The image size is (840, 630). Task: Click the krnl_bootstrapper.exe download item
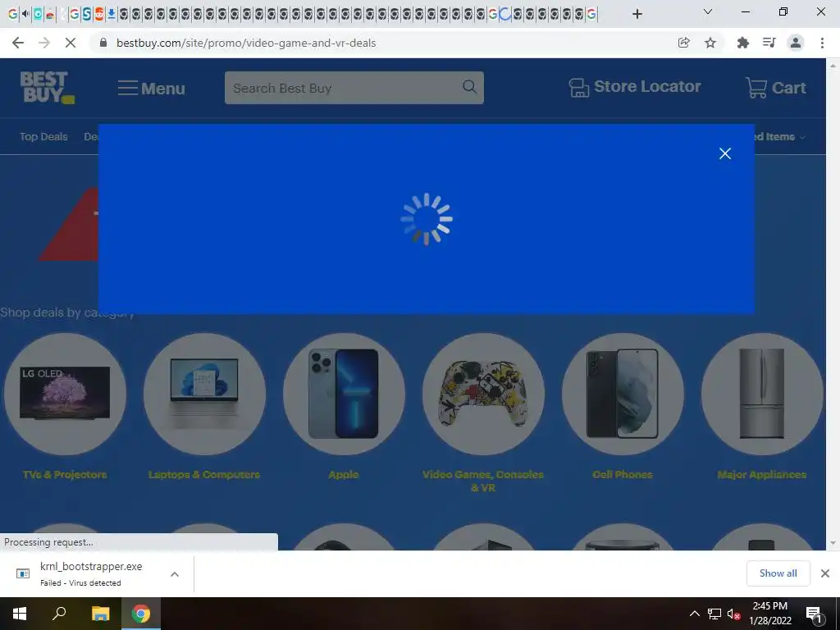(x=91, y=573)
